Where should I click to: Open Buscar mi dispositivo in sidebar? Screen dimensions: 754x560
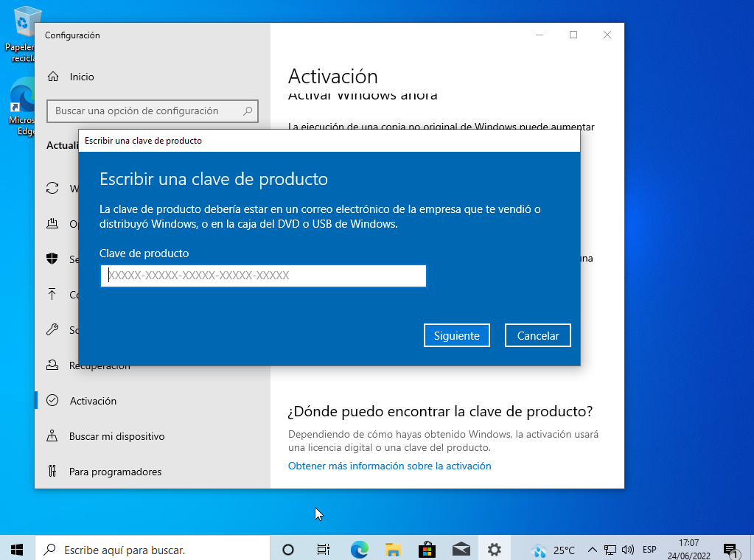pos(153,436)
